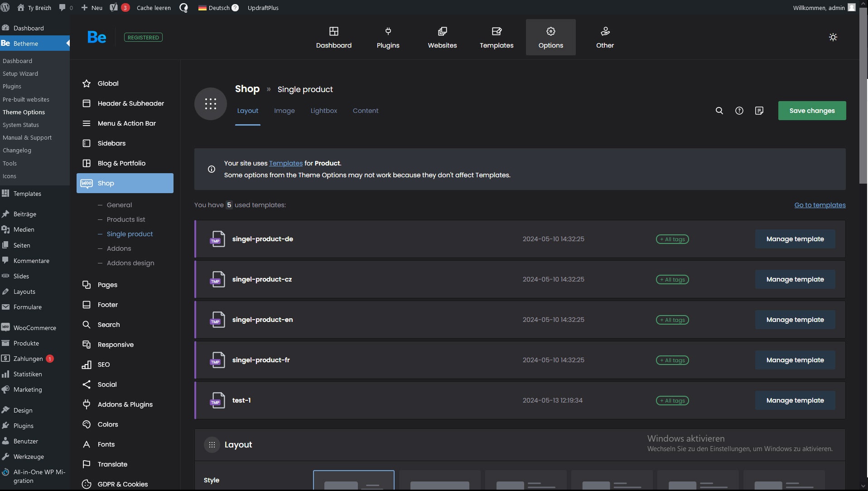
Task: Open the Fonts options section
Action: click(125, 444)
